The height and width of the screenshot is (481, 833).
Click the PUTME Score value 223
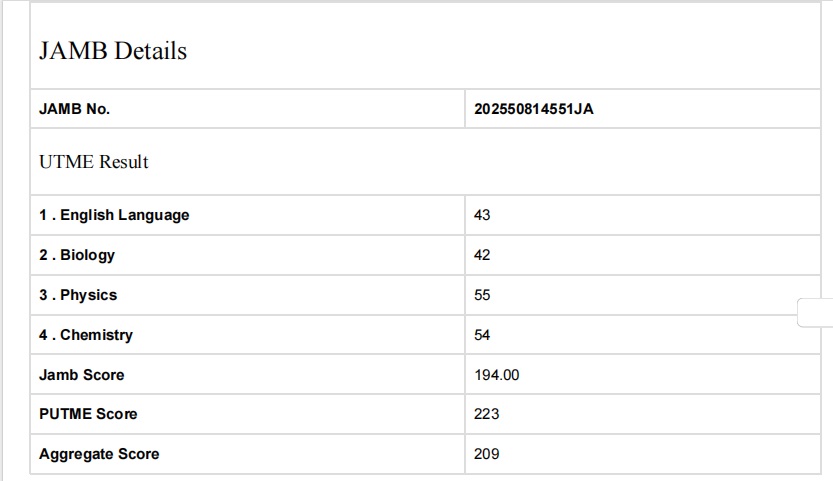tap(487, 414)
